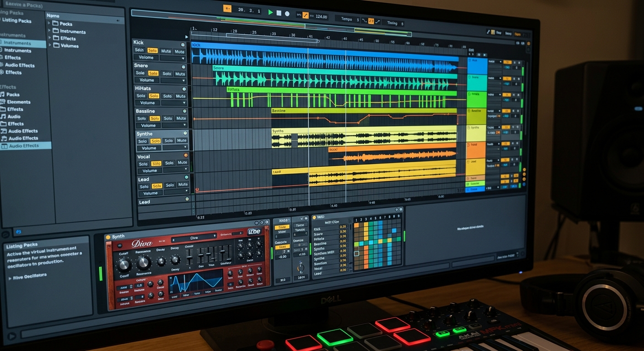Click the small triangle at timeline ruler start

(187, 37)
